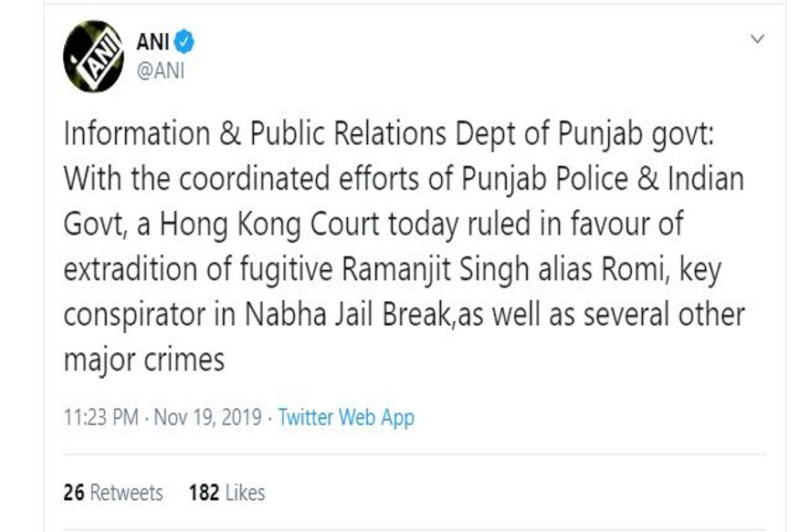Open the ANI profile avatar

click(x=93, y=56)
